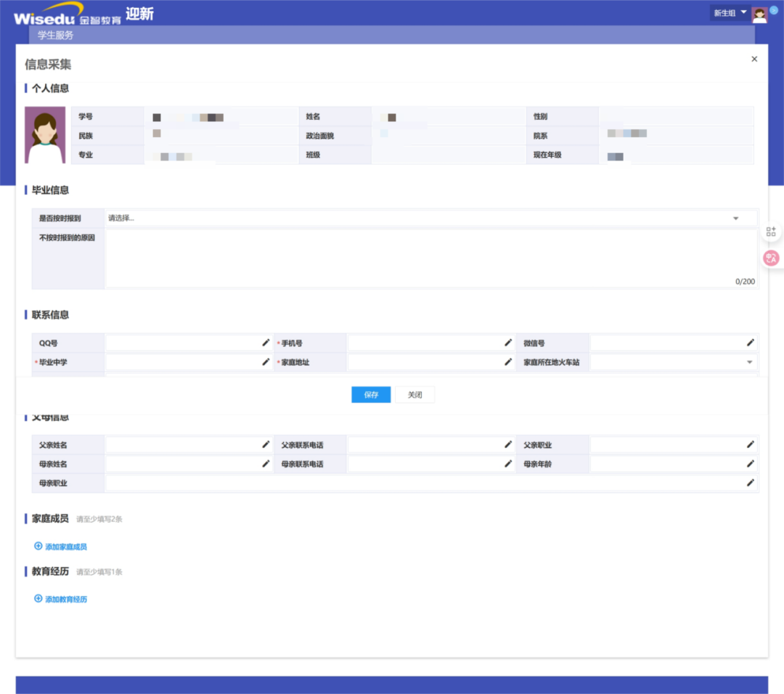The width and height of the screenshot is (784, 694).
Task: Click the edit pencil in 手机号 field
Action: click(x=508, y=343)
